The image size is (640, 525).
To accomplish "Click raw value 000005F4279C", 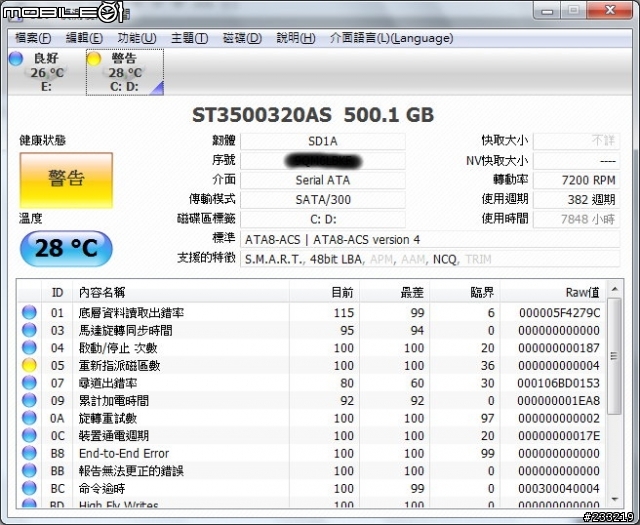I will pos(559,313).
